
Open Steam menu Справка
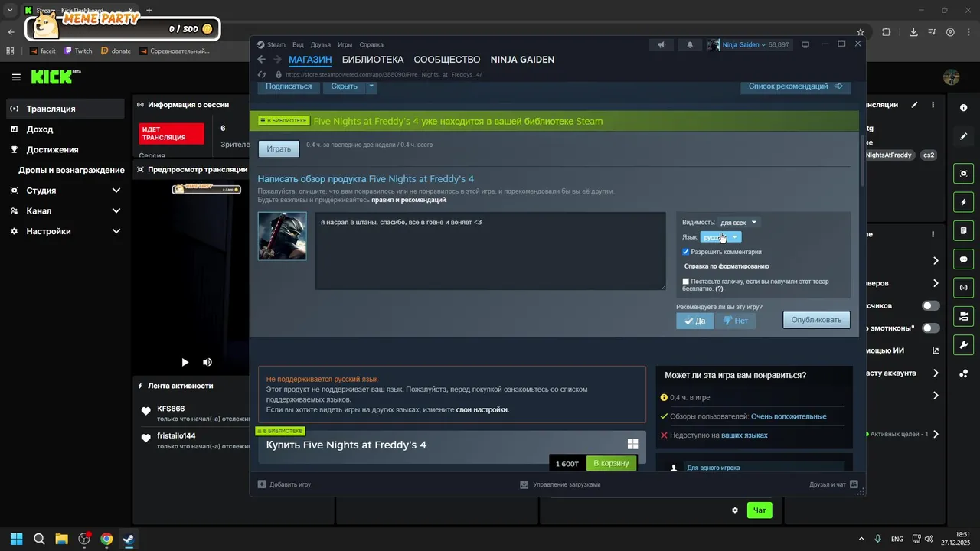click(x=371, y=44)
